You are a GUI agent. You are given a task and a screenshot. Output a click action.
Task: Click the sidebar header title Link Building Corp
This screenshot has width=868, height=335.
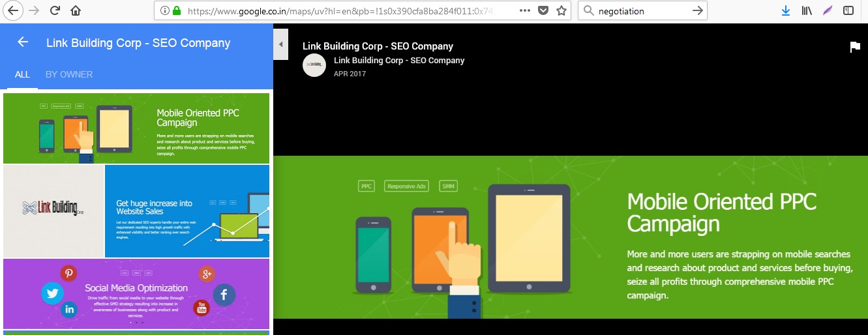coord(138,43)
